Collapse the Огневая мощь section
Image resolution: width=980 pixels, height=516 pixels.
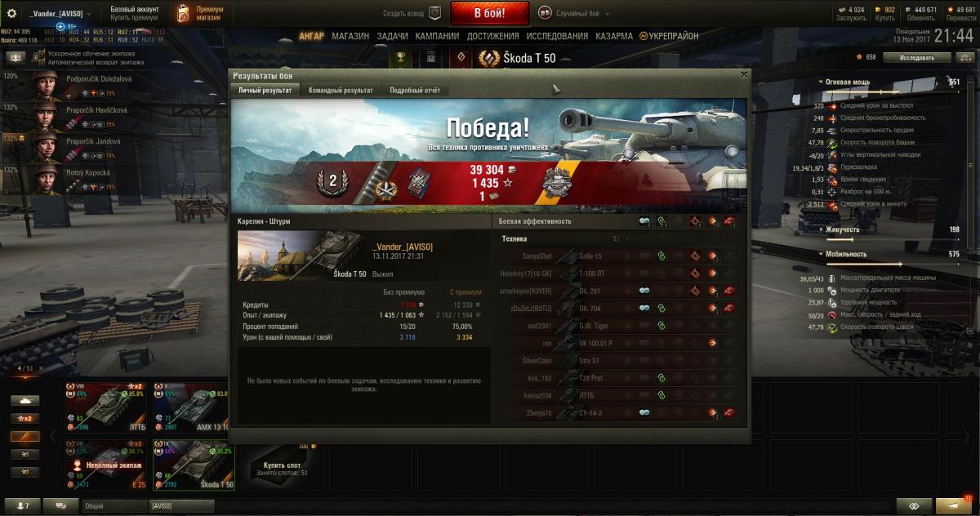click(x=847, y=82)
